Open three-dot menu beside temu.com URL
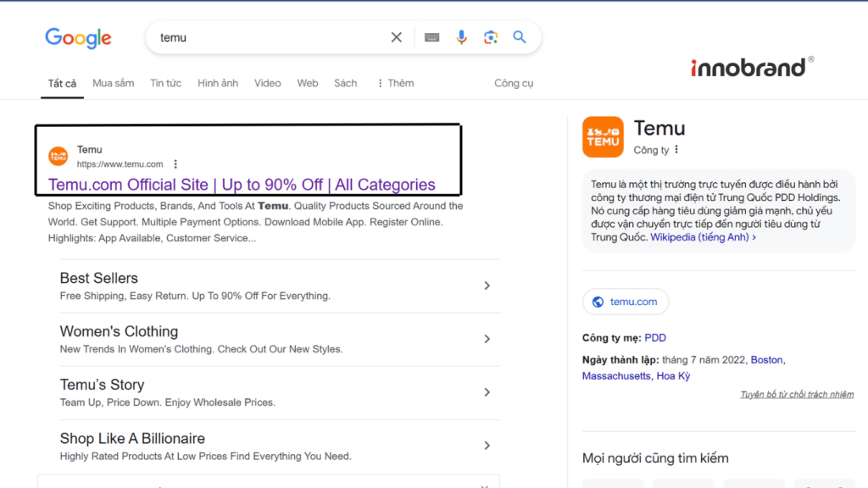 click(x=175, y=164)
